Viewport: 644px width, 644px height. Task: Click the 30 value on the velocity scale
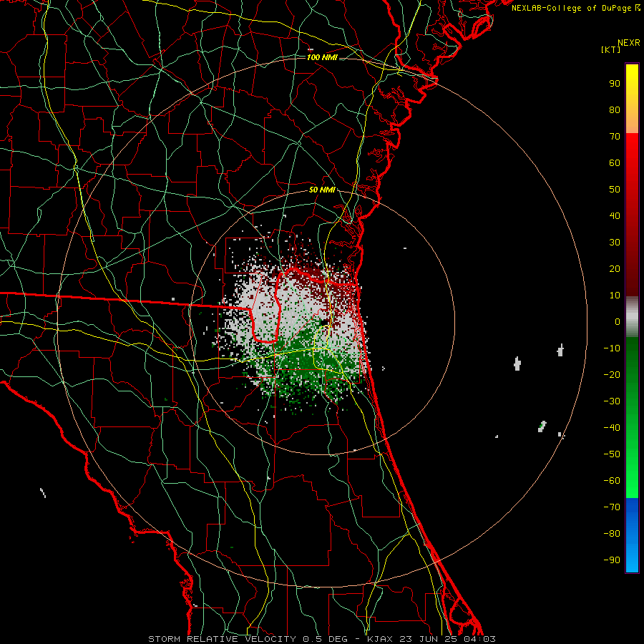coord(615,243)
